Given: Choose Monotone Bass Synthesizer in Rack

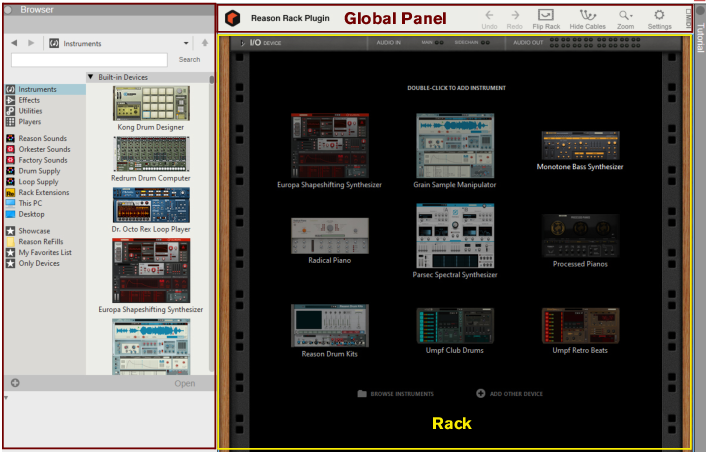Looking at the screenshot, I should pos(580,151).
